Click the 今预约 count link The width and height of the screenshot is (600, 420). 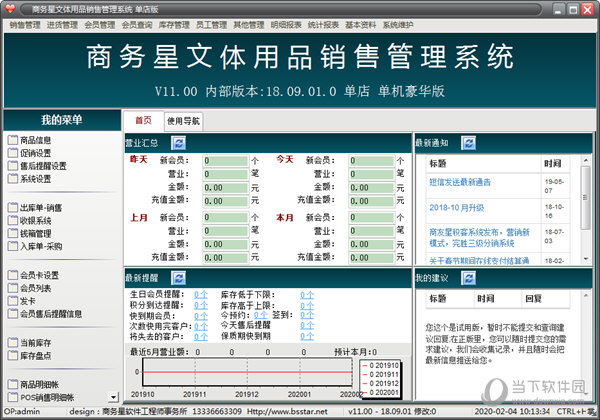[261, 315]
